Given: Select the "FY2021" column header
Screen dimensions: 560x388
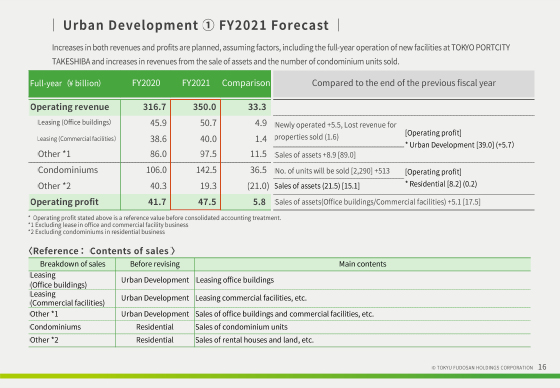Looking at the screenshot, I should 196,83.
